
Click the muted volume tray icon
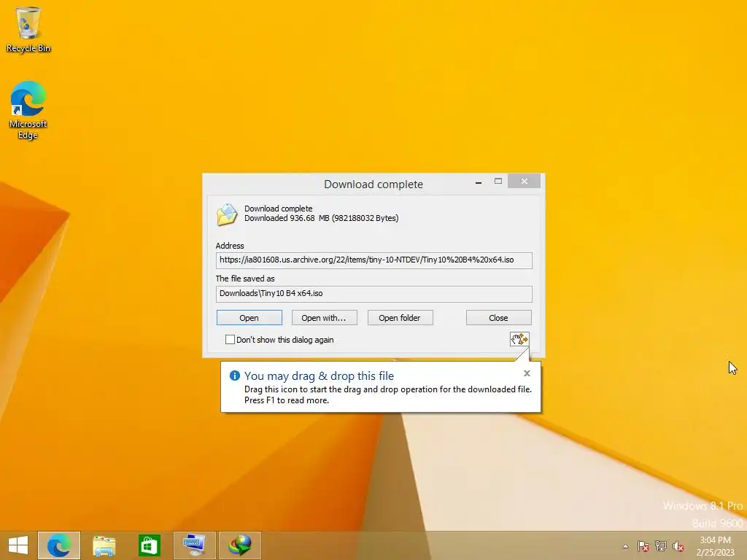pos(678,546)
